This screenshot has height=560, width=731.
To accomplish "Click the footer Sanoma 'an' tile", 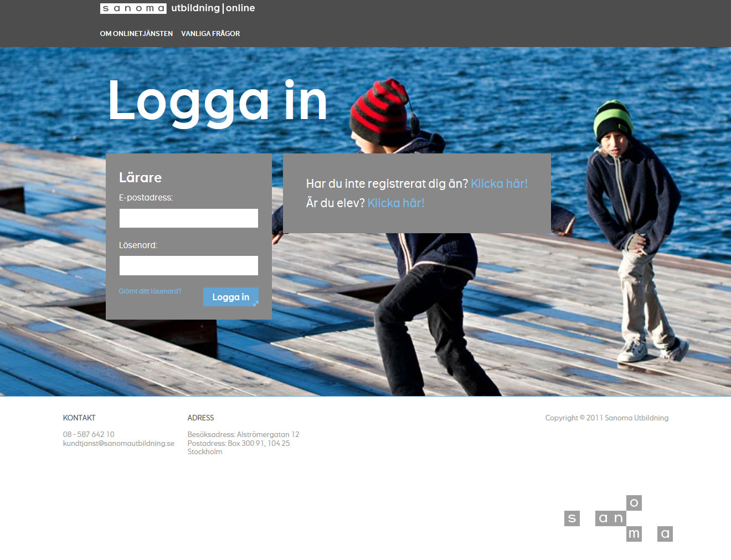I will [611, 518].
